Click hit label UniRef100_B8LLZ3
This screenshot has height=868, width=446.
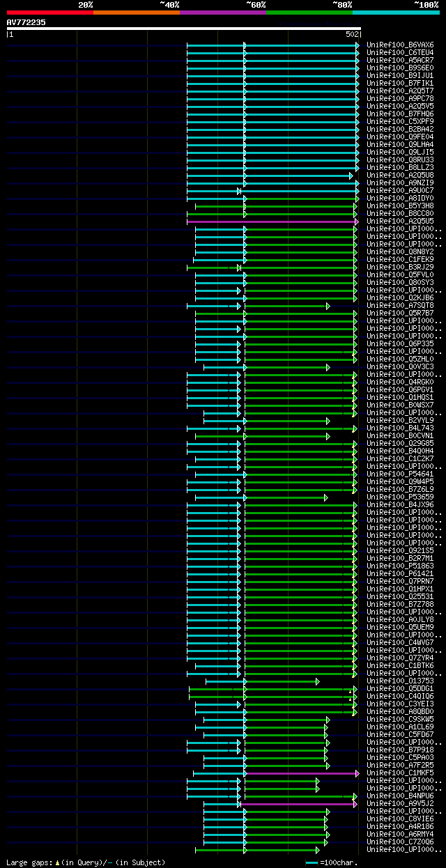400,167
